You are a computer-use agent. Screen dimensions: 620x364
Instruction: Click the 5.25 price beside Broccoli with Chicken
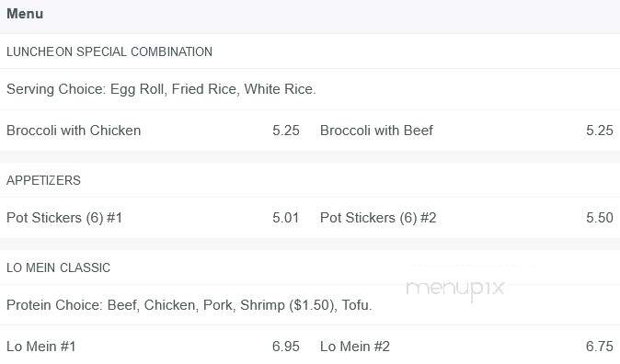286,131
